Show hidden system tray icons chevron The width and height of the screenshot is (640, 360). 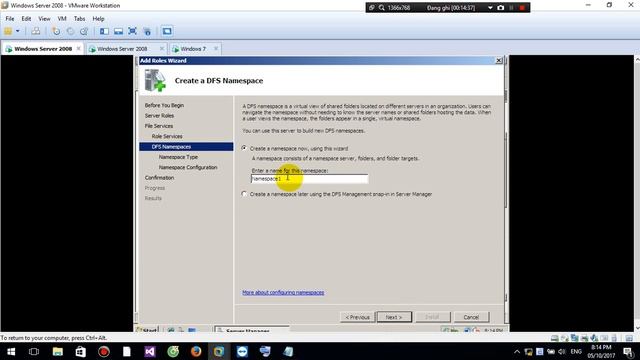(517, 351)
